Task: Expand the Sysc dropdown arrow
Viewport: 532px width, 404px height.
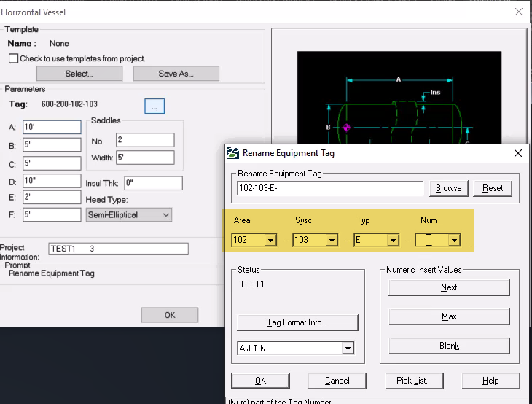Action: 332,241
